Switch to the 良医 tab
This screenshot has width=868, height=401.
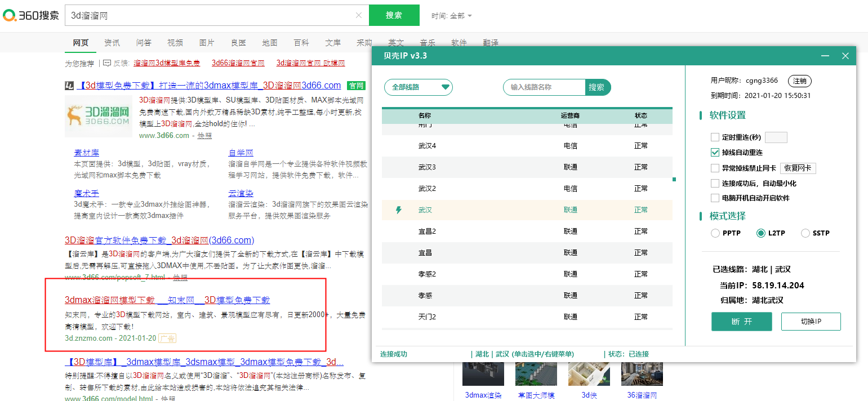click(238, 43)
